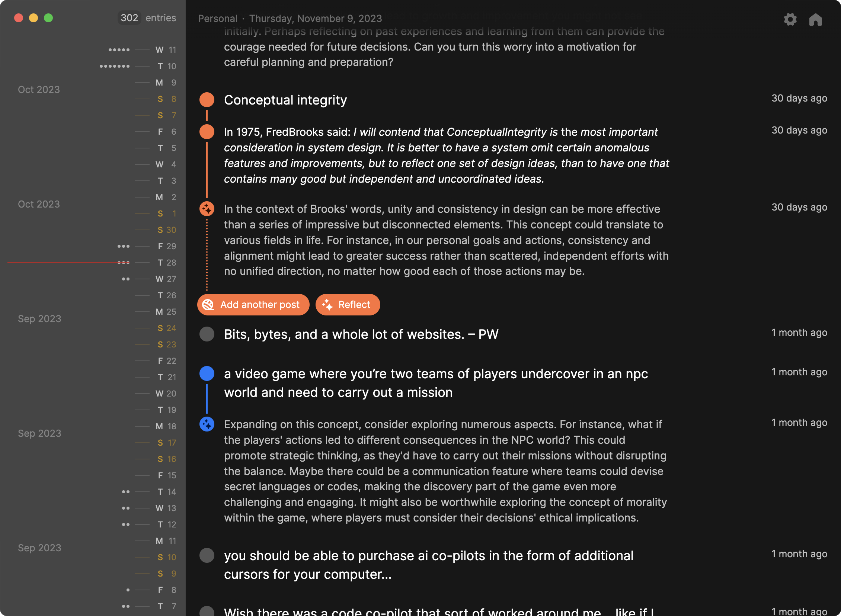The width and height of the screenshot is (841, 616).
Task: Click the Add another post button
Action: tap(253, 304)
